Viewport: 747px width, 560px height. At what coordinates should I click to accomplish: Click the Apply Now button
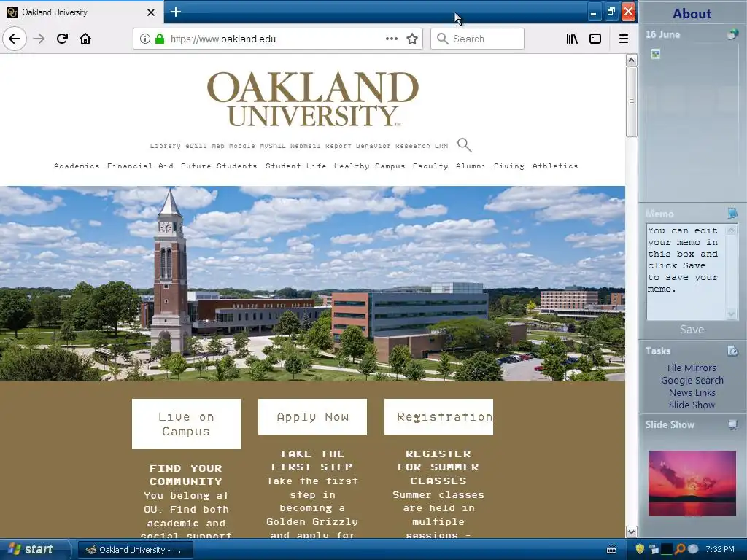tap(312, 416)
